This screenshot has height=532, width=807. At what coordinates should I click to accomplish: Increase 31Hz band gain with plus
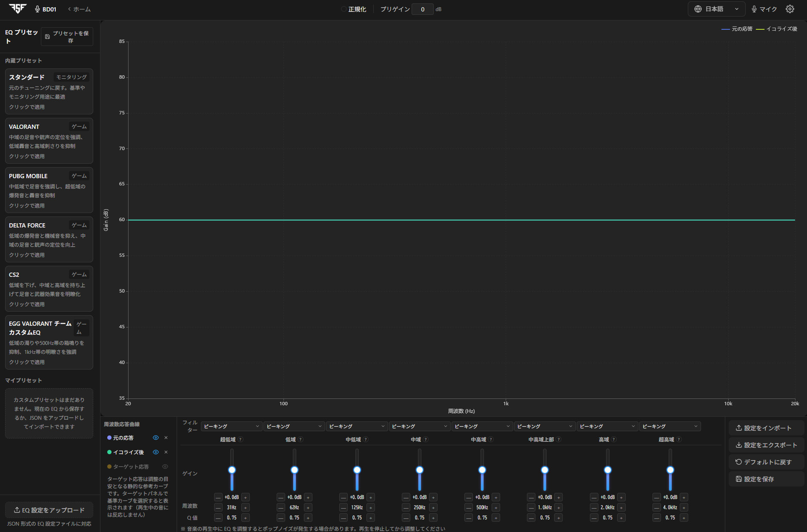click(x=246, y=497)
